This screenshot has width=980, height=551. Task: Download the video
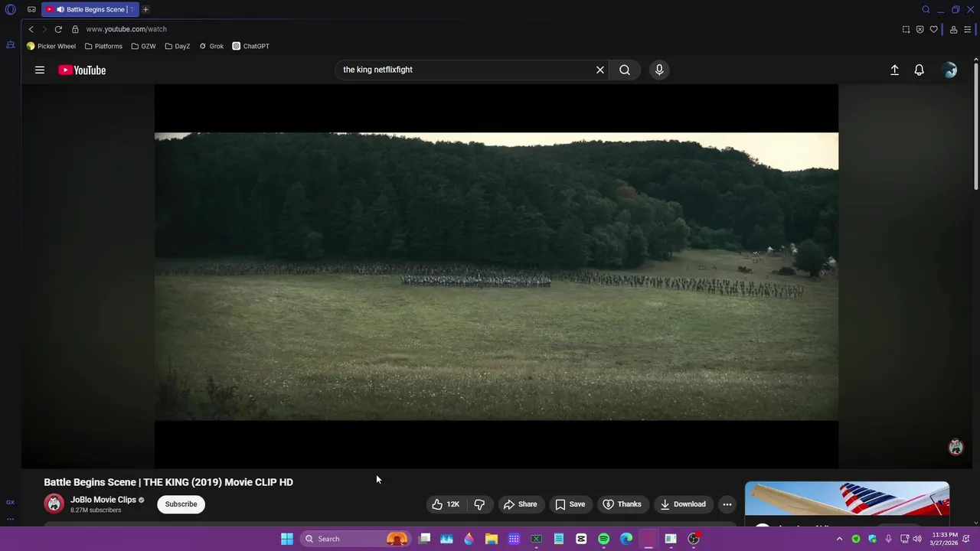[683, 504]
